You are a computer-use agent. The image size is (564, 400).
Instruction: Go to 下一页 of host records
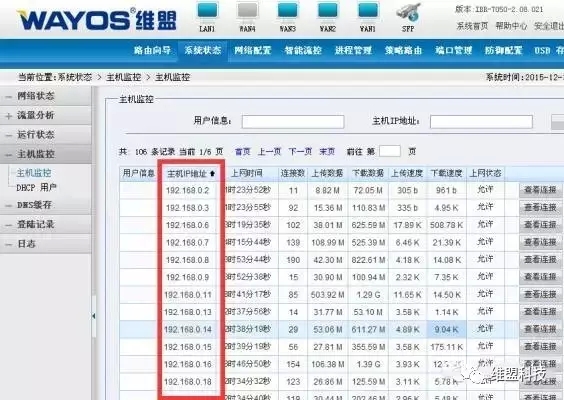pyautogui.click(x=300, y=151)
